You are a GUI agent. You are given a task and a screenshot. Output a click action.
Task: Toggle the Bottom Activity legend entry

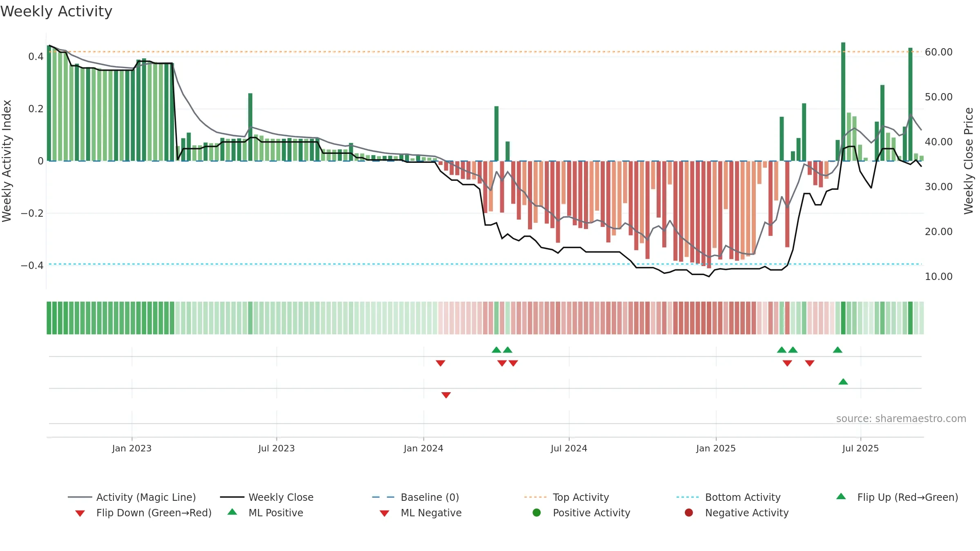tap(728, 497)
